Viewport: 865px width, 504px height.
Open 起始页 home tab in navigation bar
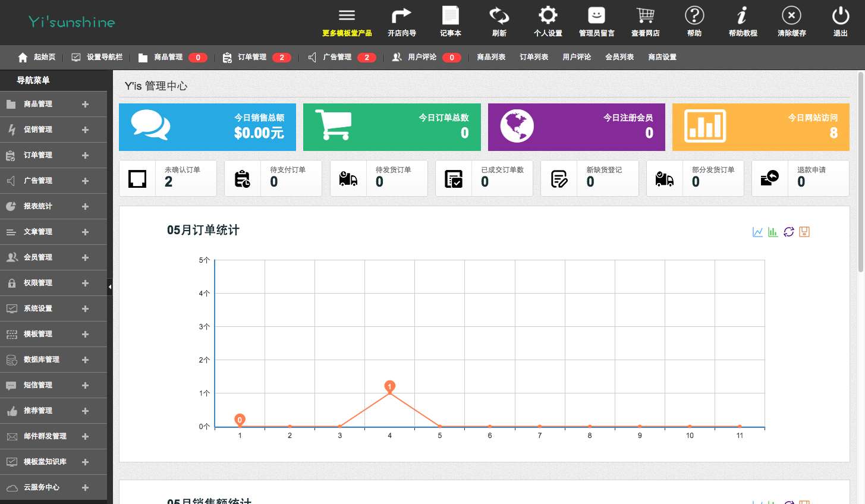[x=37, y=57]
